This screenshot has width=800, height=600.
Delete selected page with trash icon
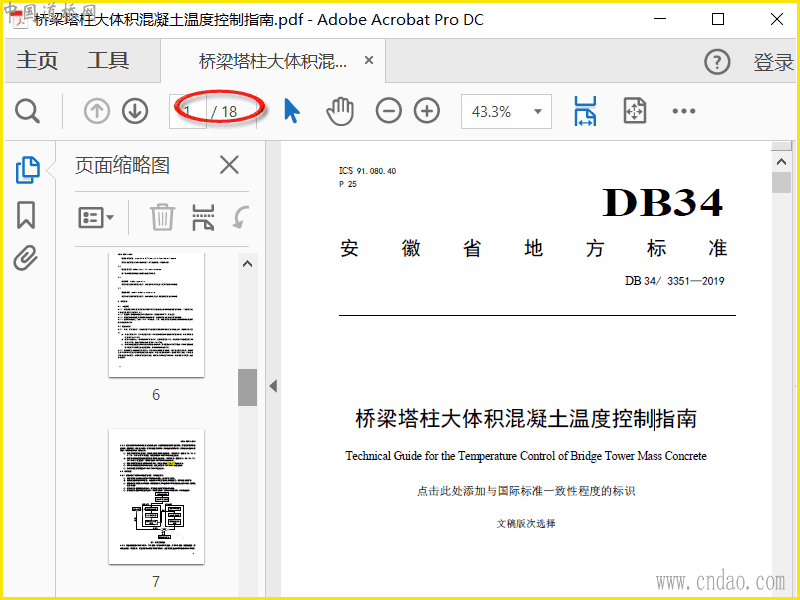(162, 217)
